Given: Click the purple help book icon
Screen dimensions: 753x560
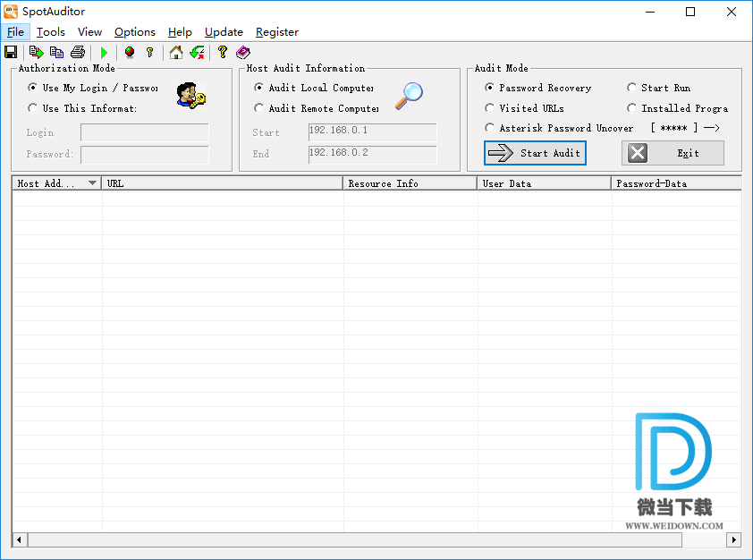Looking at the screenshot, I should pos(243,52).
